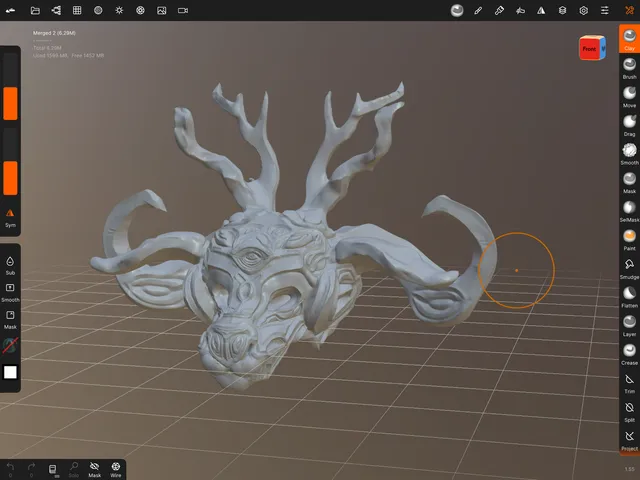Open the Files folder menu
This screenshot has height=480, width=640.
(x=35, y=11)
